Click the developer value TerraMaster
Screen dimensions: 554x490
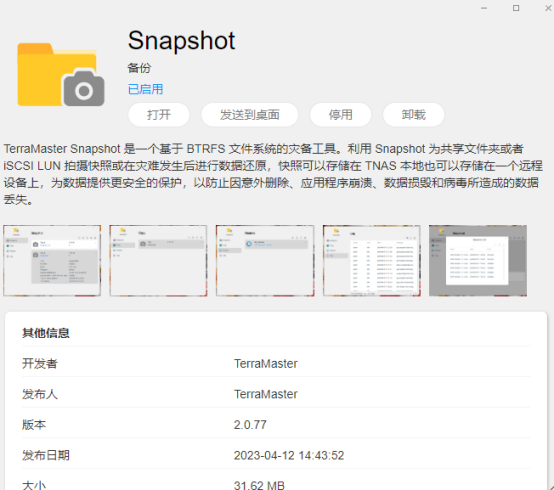[266, 364]
